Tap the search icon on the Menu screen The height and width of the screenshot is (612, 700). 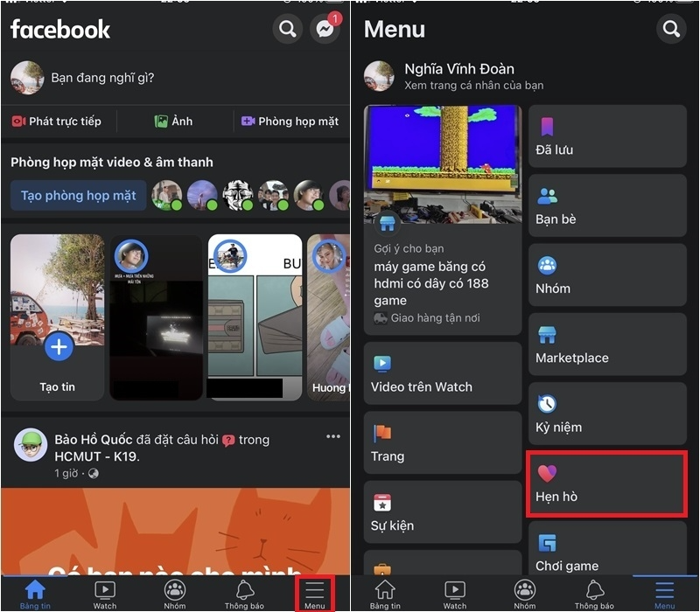[671, 29]
